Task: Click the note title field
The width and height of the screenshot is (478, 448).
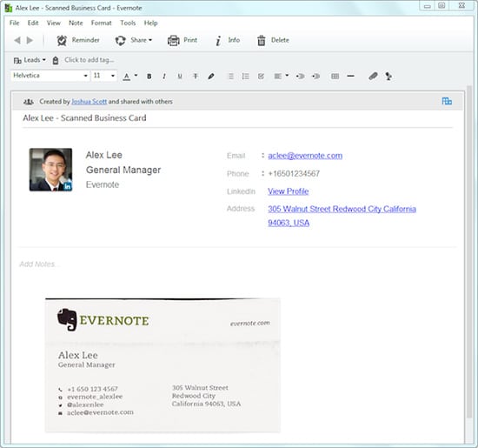Action: tap(237, 118)
